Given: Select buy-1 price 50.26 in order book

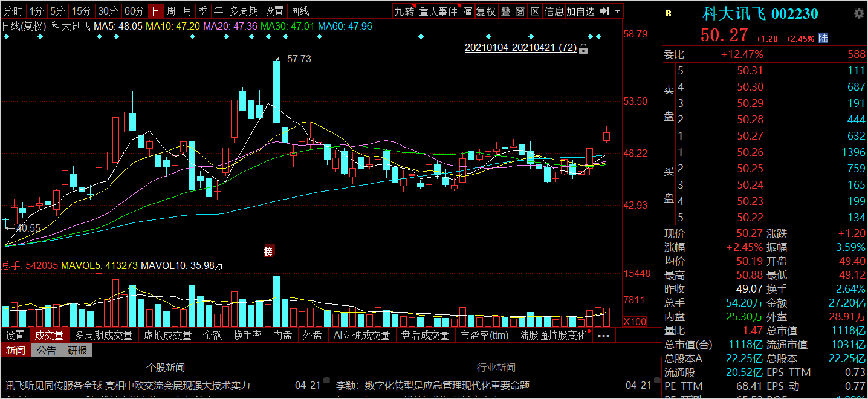Looking at the screenshot, I should pyautogui.click(x=750, y=152).
